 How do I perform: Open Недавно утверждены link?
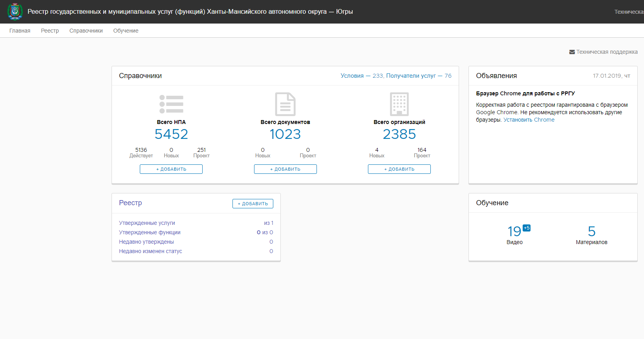coord(146,242)
